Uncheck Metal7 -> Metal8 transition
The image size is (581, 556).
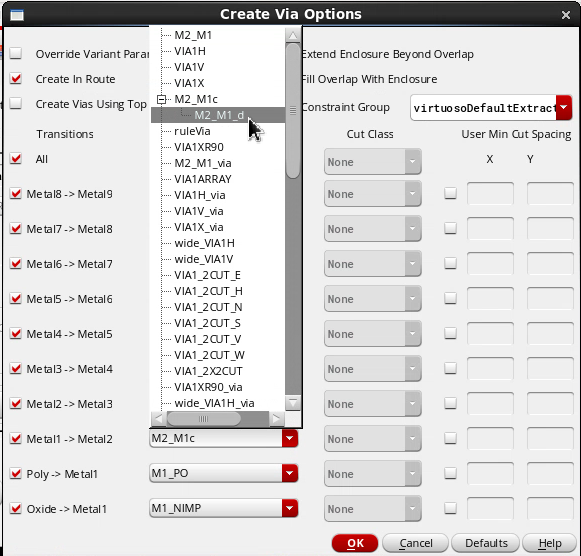pyautogui.click(x=16, y=229)
